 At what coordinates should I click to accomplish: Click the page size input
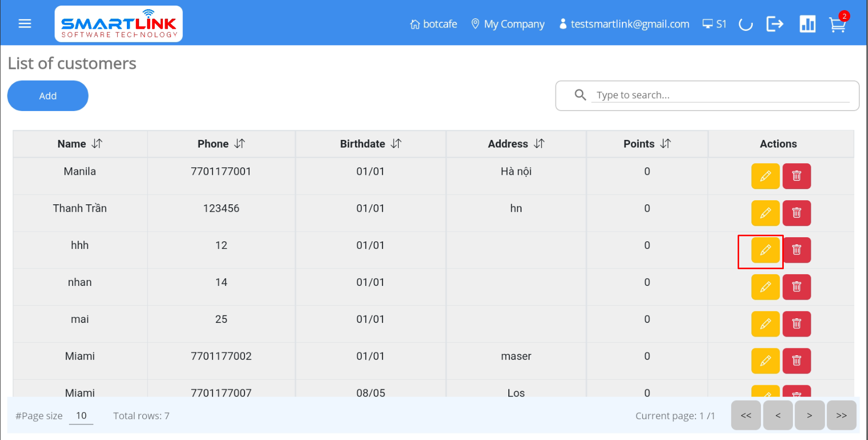point(81,416)
